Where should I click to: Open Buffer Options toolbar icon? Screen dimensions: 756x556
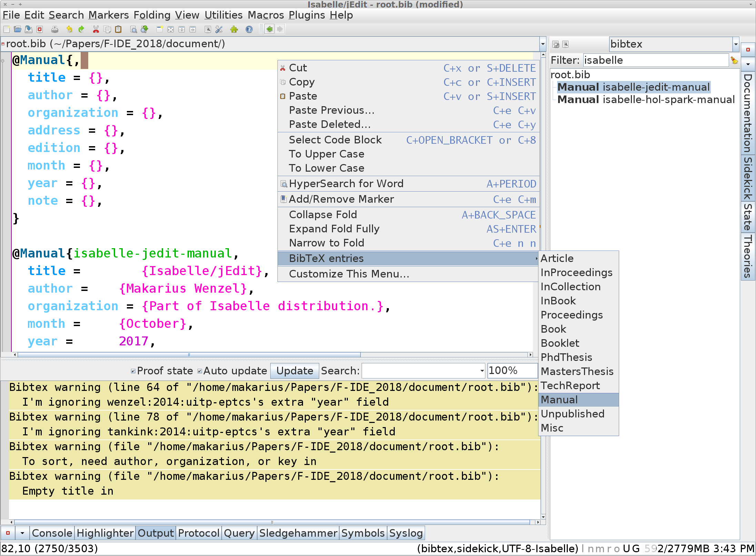pos(208,29)
